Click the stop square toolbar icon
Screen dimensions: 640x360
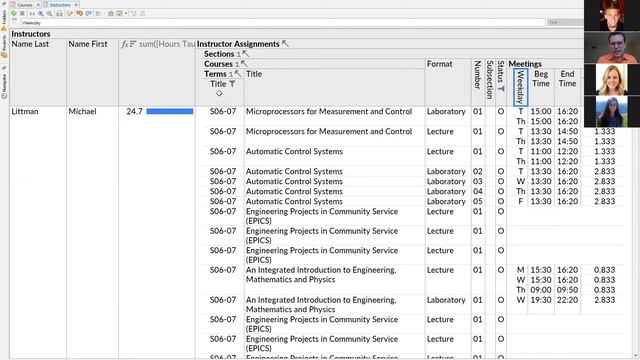[x=22, y=13]
